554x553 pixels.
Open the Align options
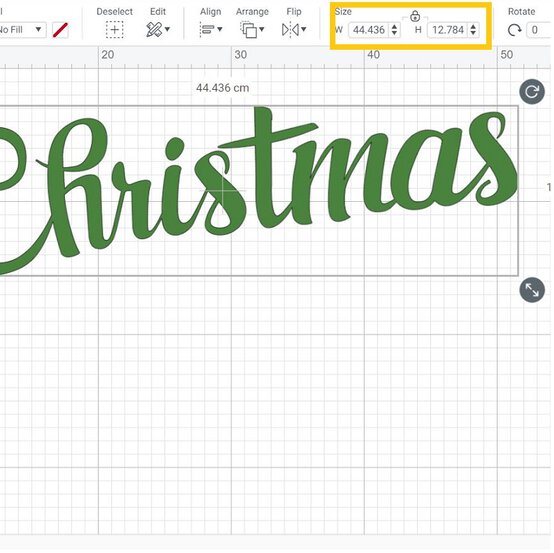pyautogui.click(x=211, y=30)
